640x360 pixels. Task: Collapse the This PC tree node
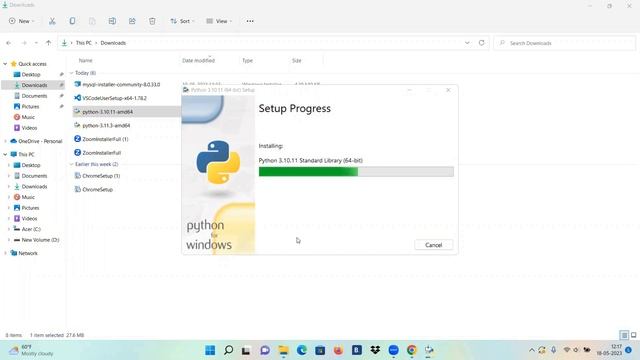coord(5,154)
